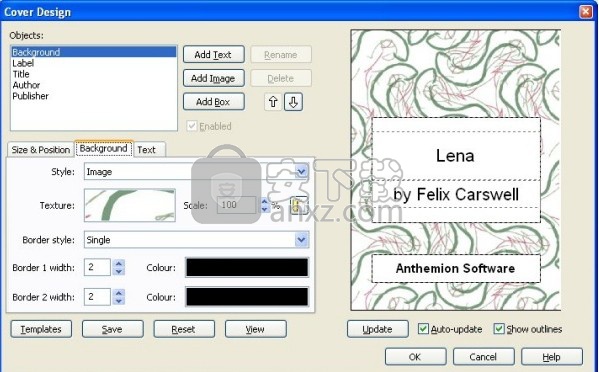This screenshot has width=599, height=372.
Task: Click the Anthemion Software box in preview
Action: coord(456,268)
